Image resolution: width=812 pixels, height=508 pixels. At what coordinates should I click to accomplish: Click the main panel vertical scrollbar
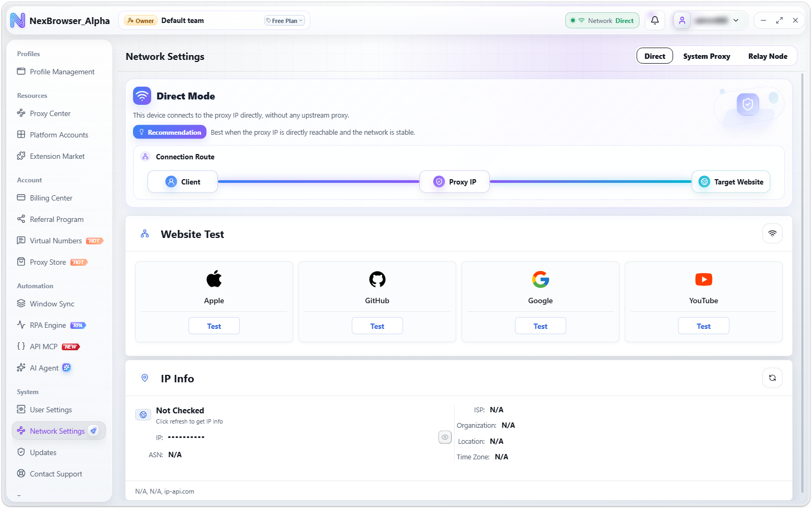802,283
